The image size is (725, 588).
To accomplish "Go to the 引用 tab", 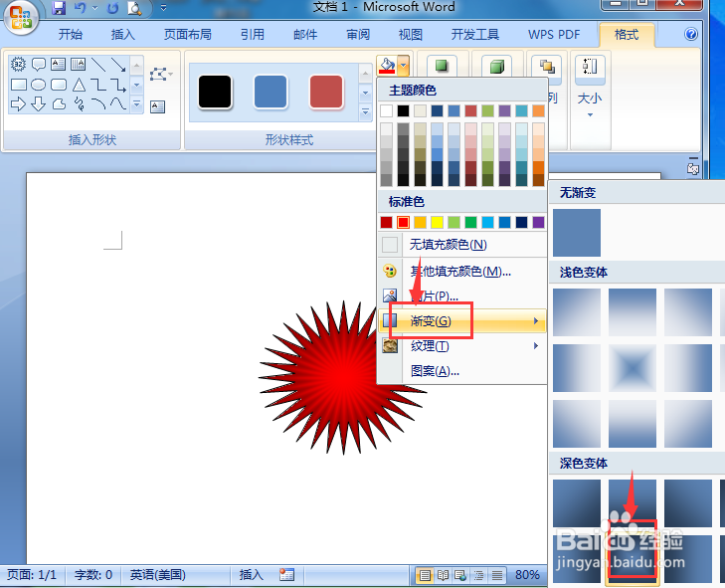I will point(253,34).
